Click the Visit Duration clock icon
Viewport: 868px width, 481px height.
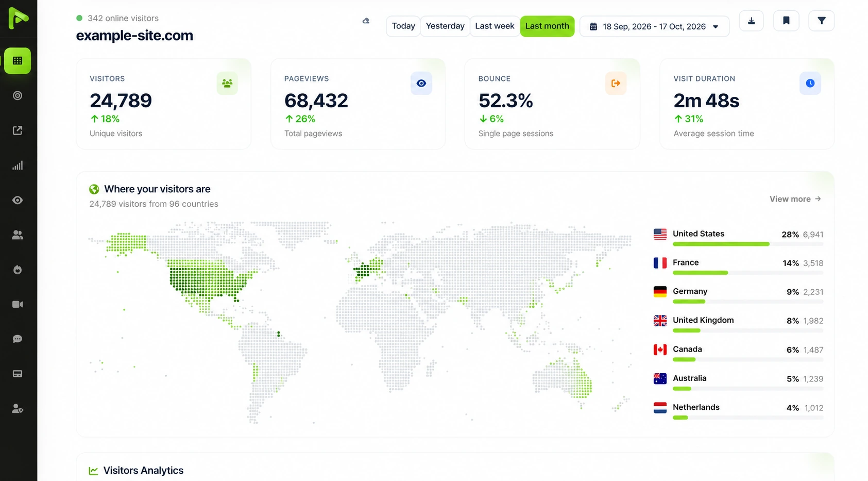(810, 83)
